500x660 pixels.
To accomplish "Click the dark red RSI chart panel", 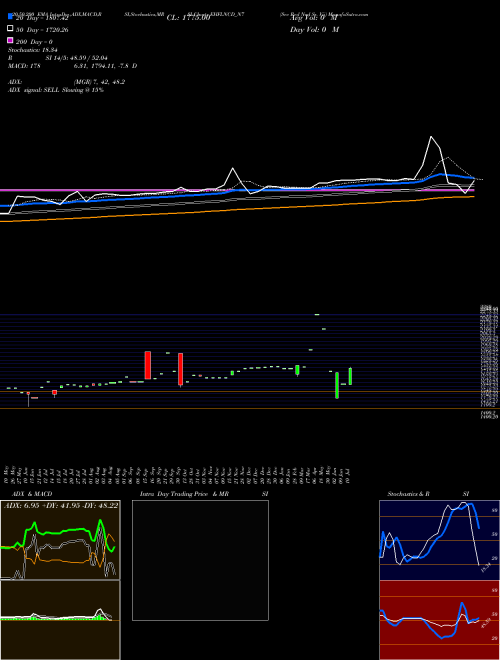I will [439, 620].
